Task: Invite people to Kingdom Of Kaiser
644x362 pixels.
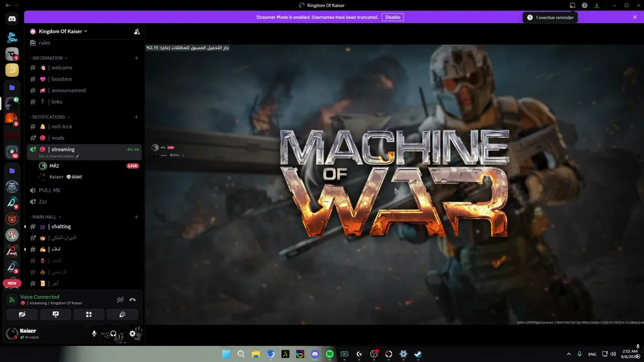Action: (x=137, y=31)
